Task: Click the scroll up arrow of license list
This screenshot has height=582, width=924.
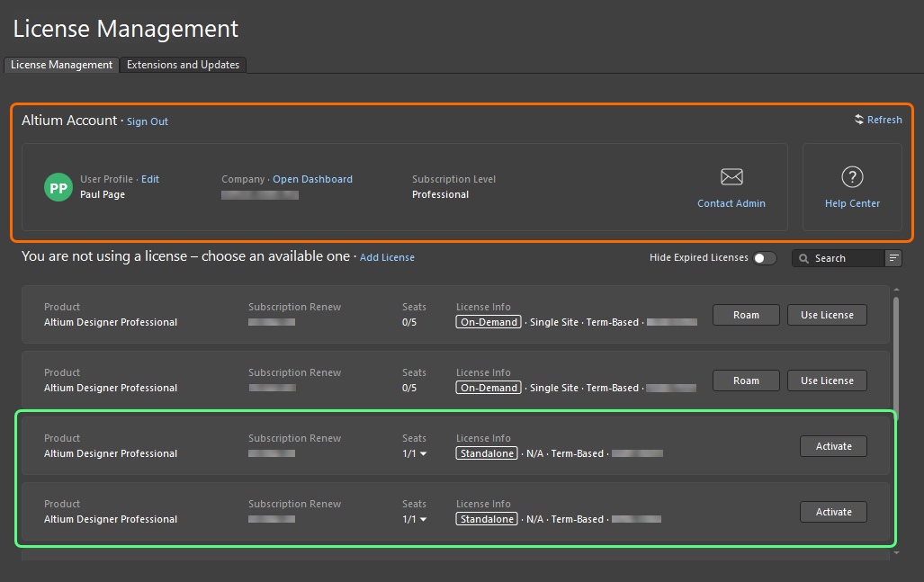Action: [896, 290]
